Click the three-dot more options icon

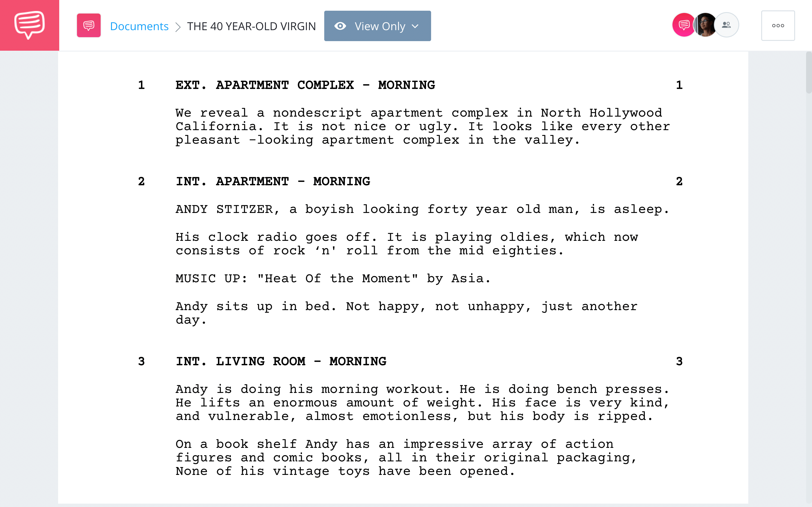[778, 26]
